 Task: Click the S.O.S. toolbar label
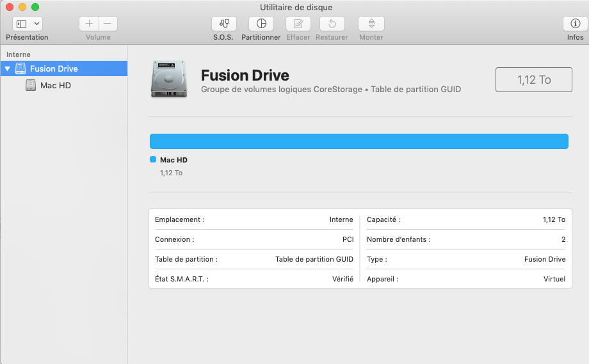coord(223,37)
